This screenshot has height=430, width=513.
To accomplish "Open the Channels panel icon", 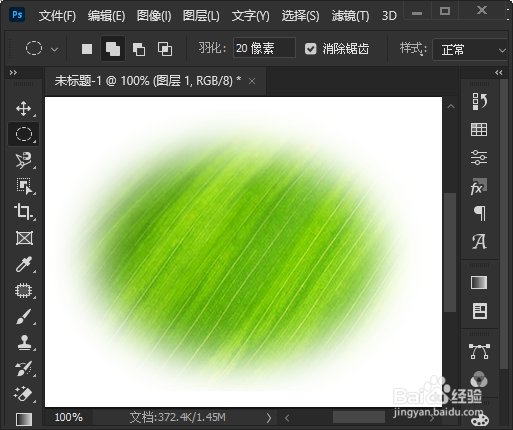I will (479, 379).
